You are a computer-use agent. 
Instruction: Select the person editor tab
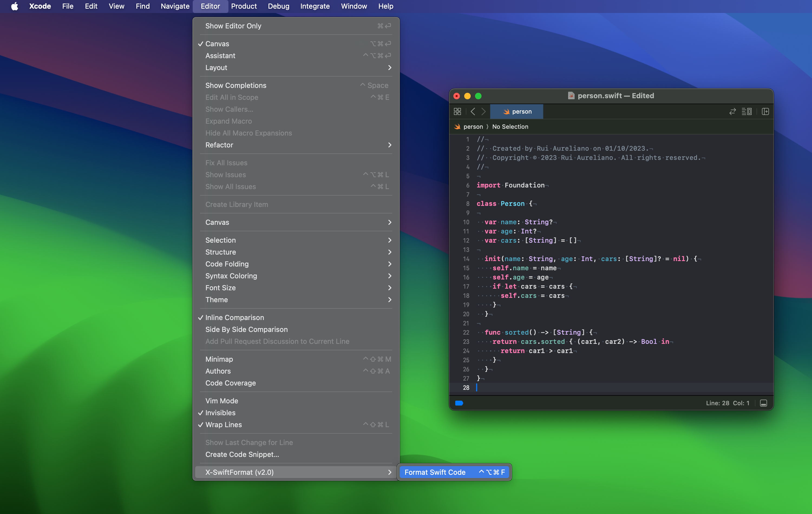coord(517,111)
